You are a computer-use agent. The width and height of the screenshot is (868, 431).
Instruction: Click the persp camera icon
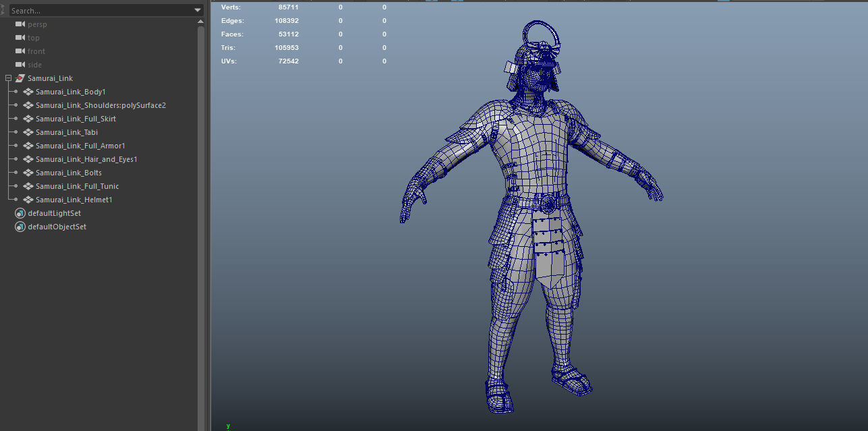pyautogui.click(x=20, y=24)
